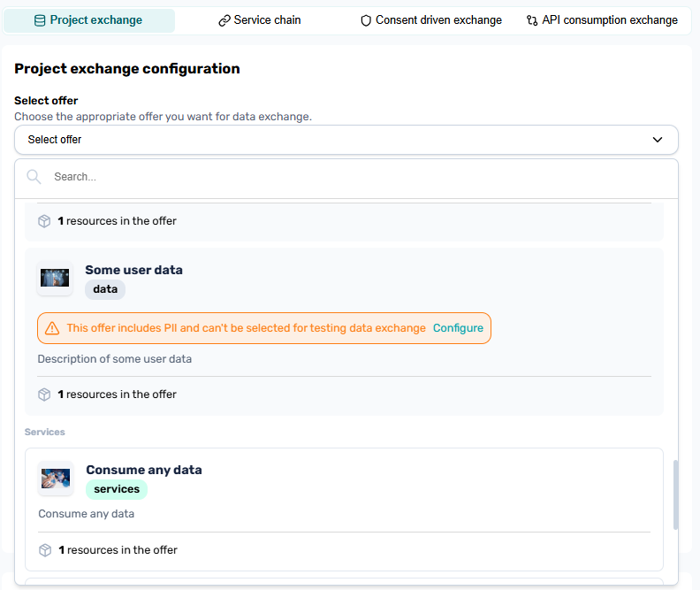Click the Configure link in PII warning

(x=458, y=328)
